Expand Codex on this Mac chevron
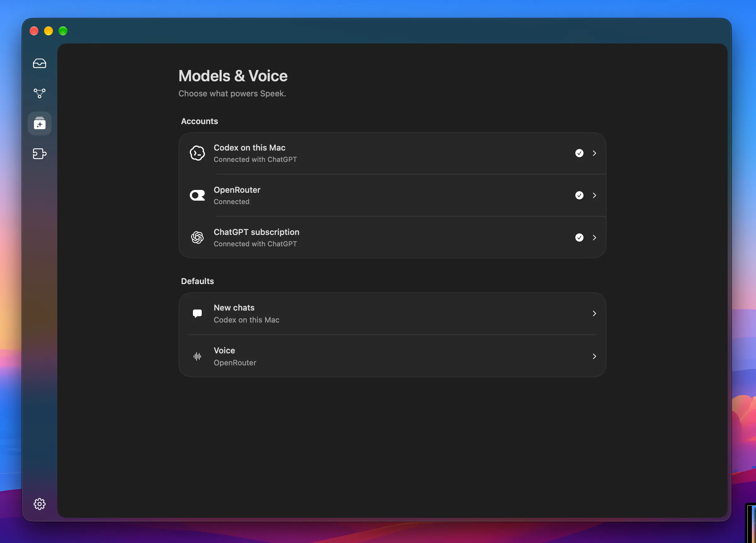Viewport: 756px width, 543px height. point(594,153)
